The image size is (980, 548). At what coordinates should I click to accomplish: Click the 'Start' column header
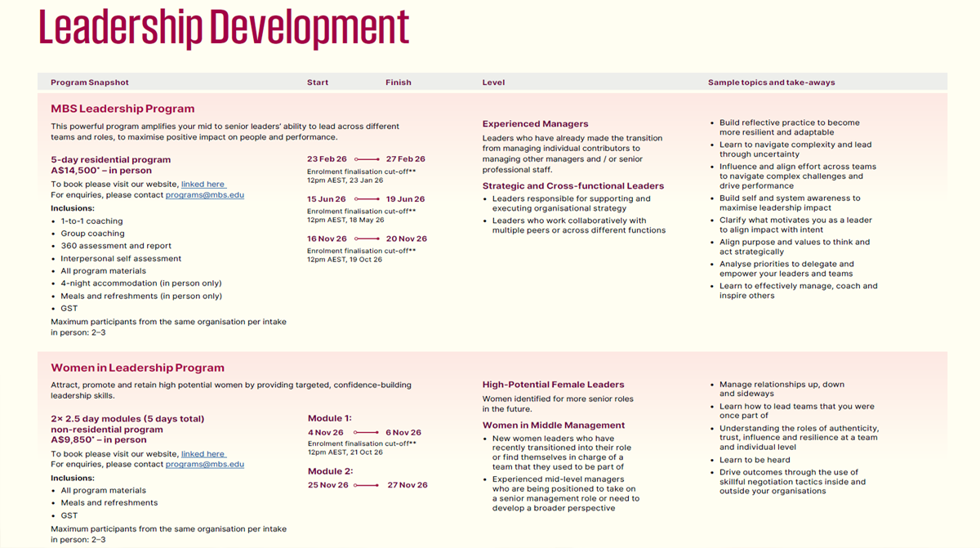click(318, 82)
